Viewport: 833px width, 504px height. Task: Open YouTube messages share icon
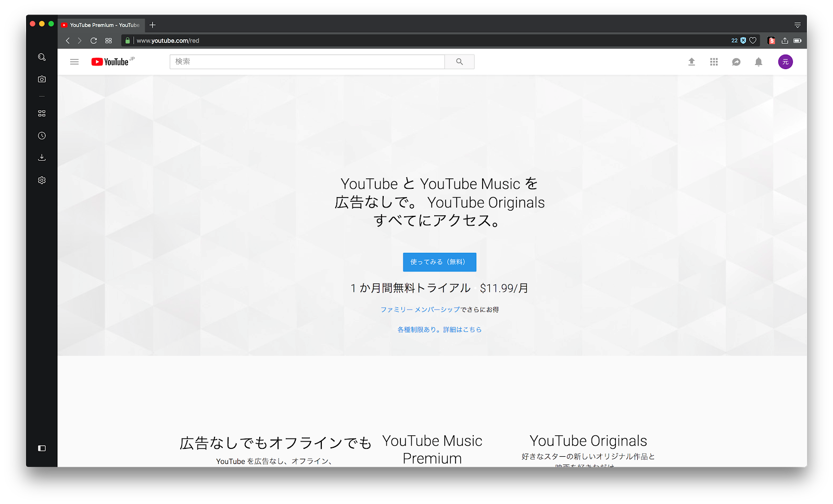pyautogui.click(x=736, y=62)
